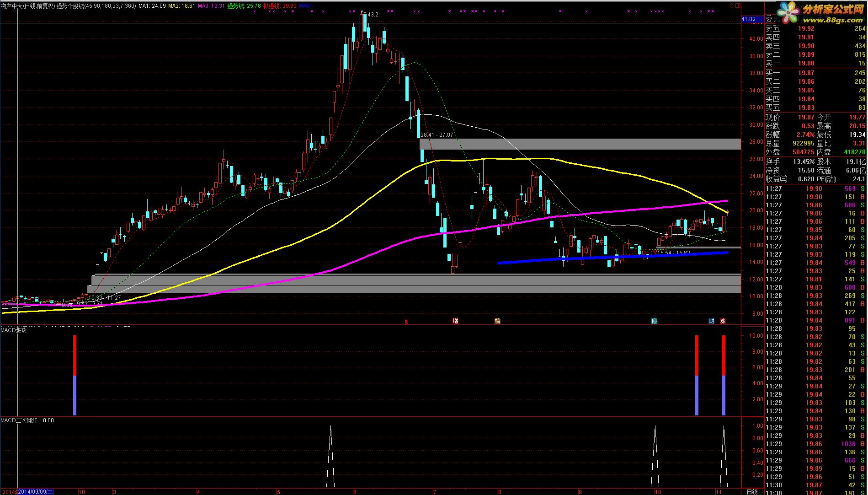Image resolution: width=868 pixels, height=495 pixels.
Task: Select the MA1: 24.09 indicator label
Action: pos(152,6)
